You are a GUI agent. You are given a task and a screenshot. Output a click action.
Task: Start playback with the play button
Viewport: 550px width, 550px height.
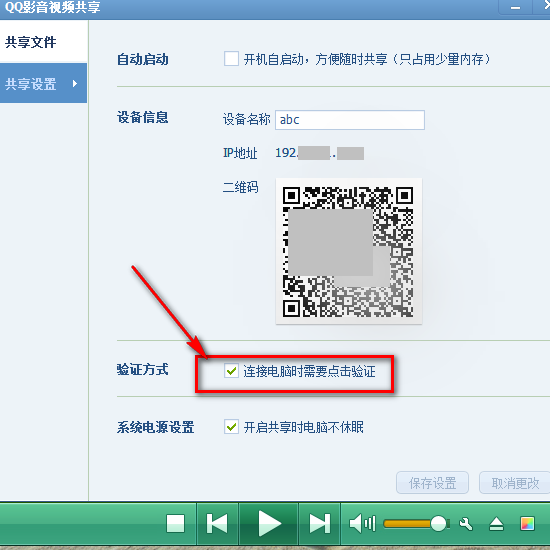(269, 524)
